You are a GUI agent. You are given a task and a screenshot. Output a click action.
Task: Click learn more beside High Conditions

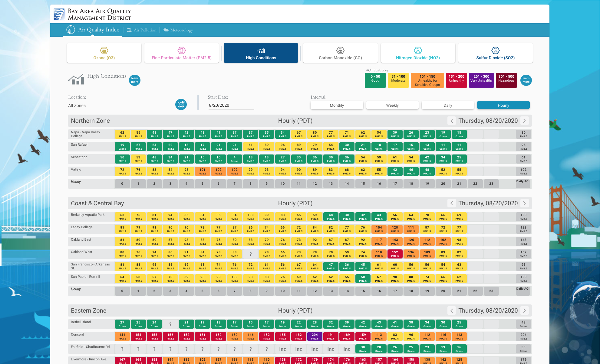pyautogui.click(x=135, y=80)
